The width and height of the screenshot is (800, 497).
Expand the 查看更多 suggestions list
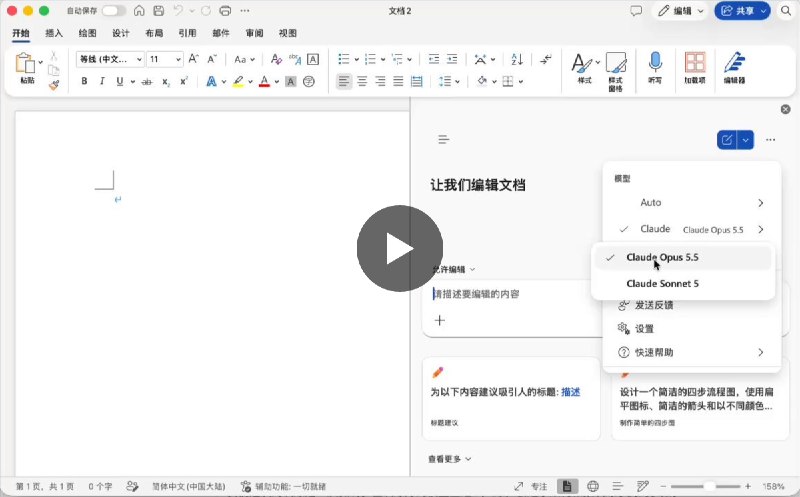[449, 459]
